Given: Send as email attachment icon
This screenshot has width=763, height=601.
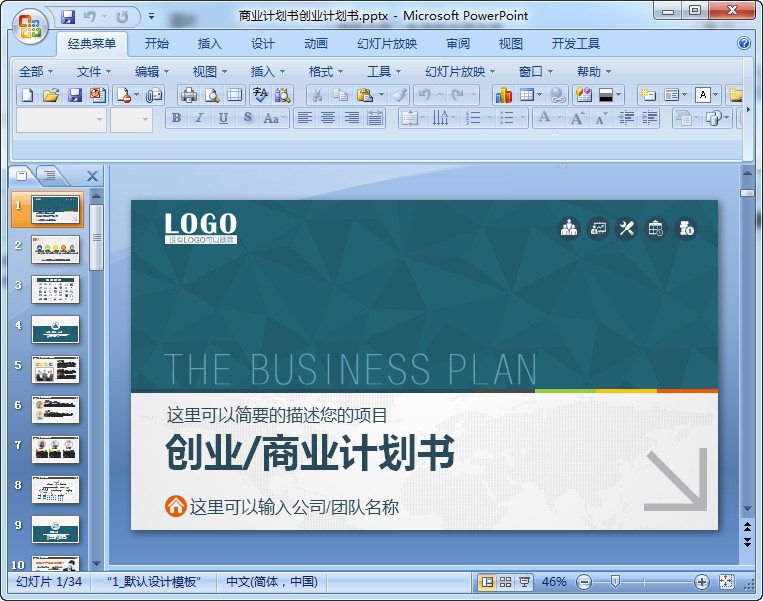Looking at the screenshot, I should pyautogui.click(x=154, y=95).
